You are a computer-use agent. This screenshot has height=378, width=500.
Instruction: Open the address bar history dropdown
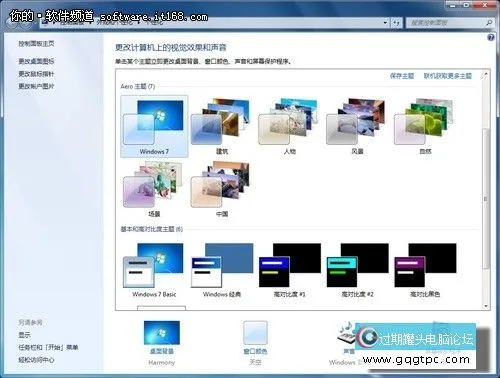tap(385, 23)
